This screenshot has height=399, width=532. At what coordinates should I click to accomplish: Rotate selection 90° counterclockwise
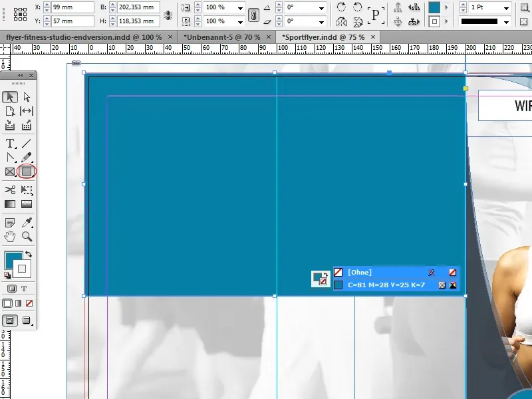[x=358, y=7]
